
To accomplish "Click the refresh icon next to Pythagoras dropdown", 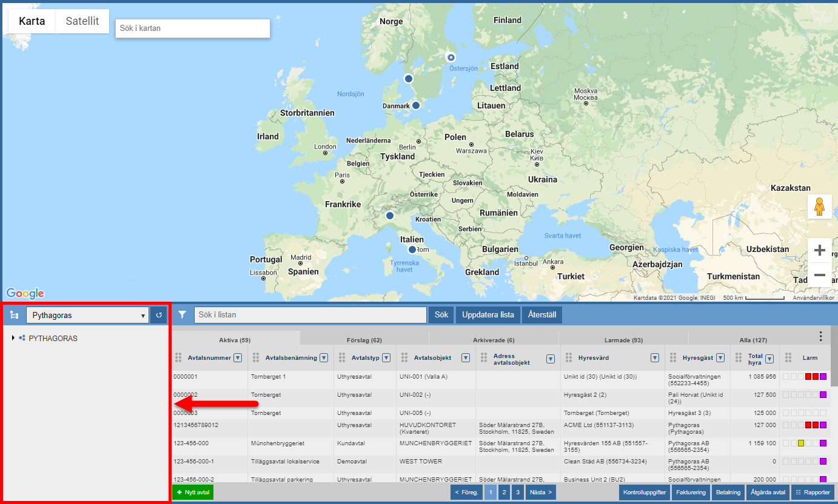I will (x=158, y=315).
